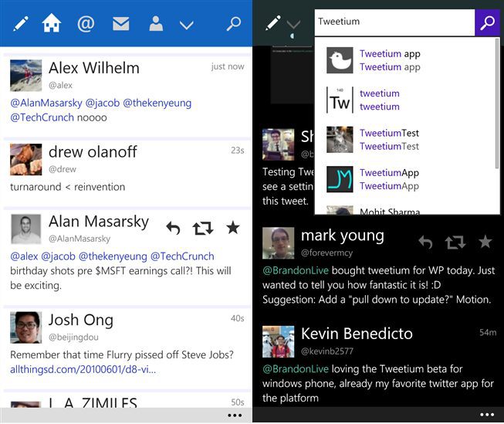Open the allthingsd.com link in Josh Ong's tweet
Image resolution: width=504 pixels, height=424 pixels.
[x=83, y=369]
